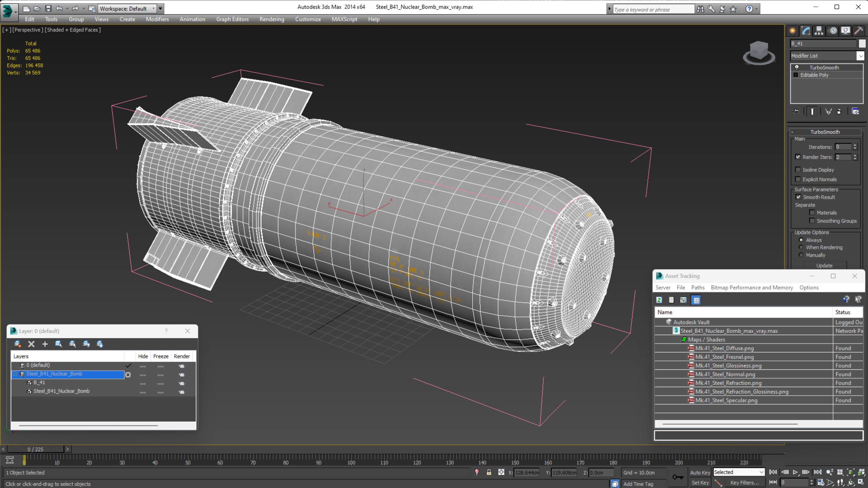The height and width of the screenshot is (488, 868).
Task: Open the Motion command panel tab
Action: [x=833, y=31]
